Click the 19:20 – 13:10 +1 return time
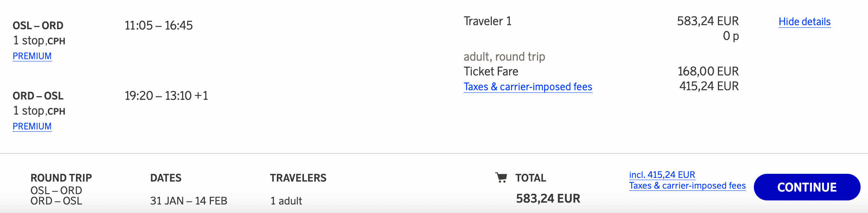The height and width of the screenshot is (213, 868). [x=166, y=96]
